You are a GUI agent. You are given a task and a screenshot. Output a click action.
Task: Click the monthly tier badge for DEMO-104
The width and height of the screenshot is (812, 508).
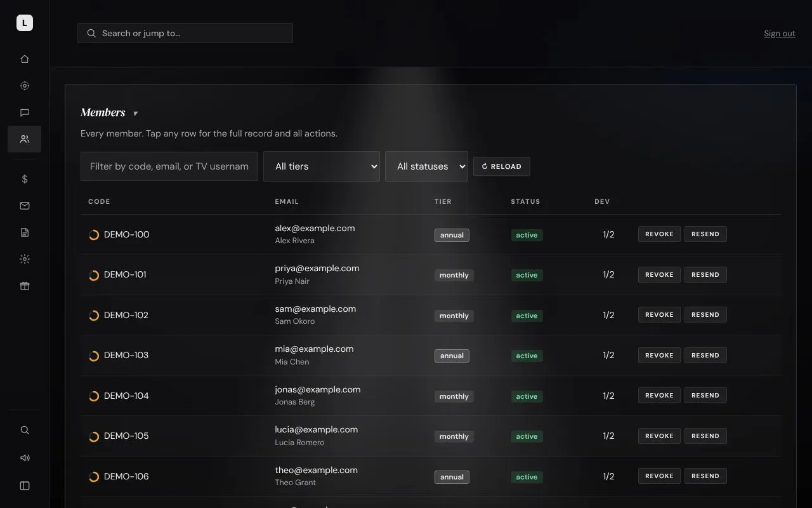(x=454, y=396)
